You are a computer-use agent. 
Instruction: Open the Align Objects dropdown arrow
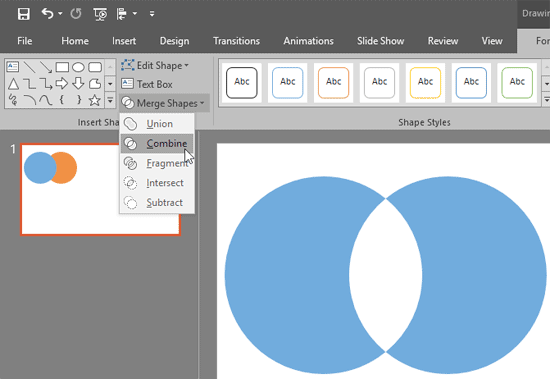coord(135,14)
